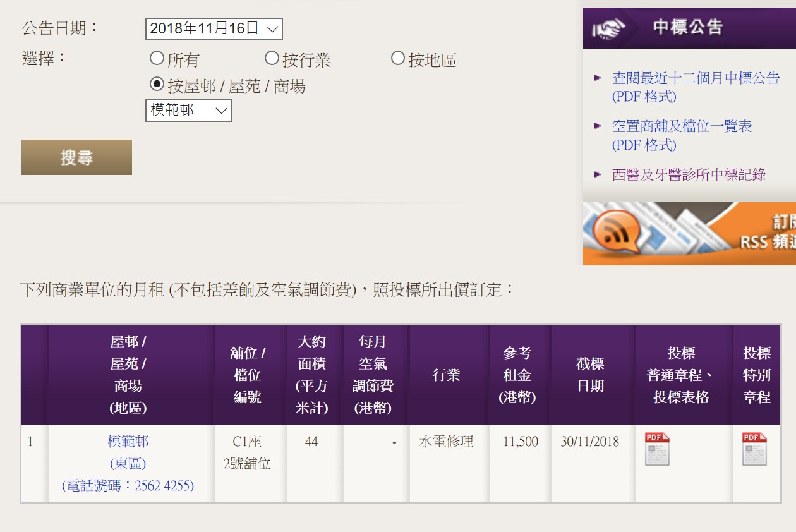
Task: Select the 所有 radio option
Action: [x=157, y=59]
